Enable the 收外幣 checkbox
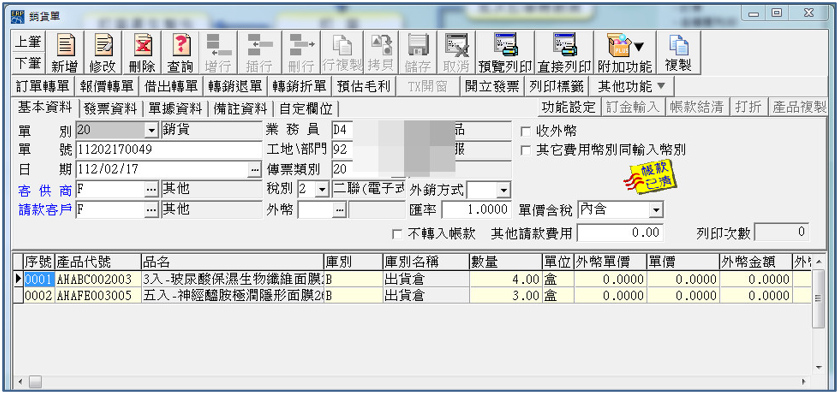Viewport: 840px width, 394px height. (x=526, y=131)
